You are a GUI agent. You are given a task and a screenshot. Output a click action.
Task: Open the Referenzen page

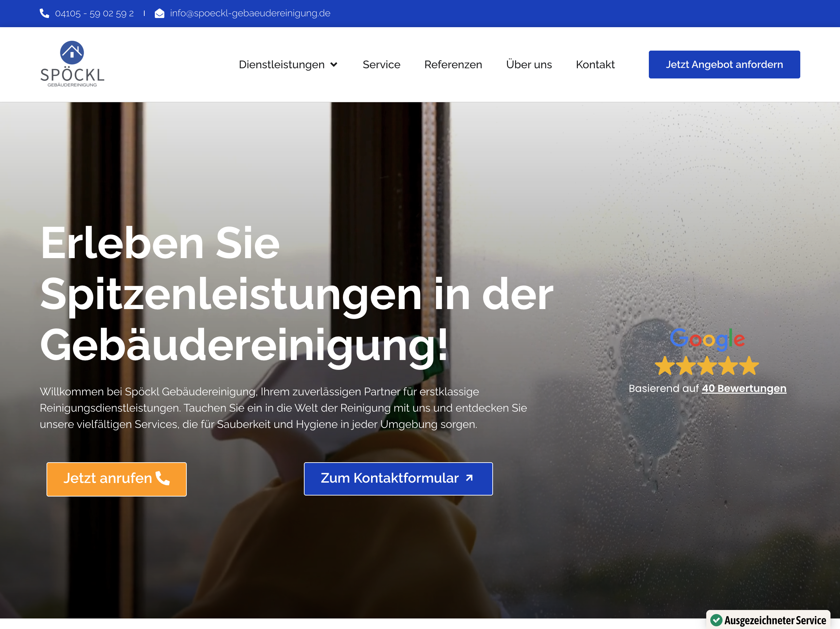(x=453, y=64)
